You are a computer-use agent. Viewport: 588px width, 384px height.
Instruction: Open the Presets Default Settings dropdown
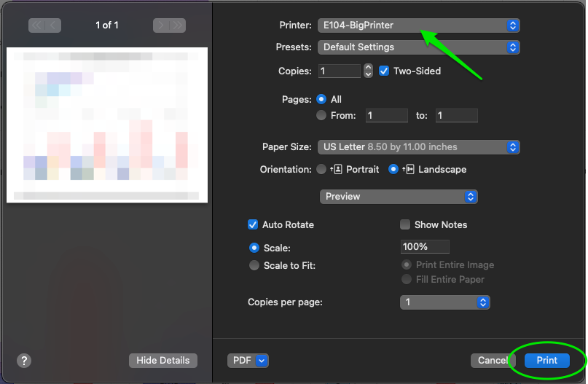point(418,47)
